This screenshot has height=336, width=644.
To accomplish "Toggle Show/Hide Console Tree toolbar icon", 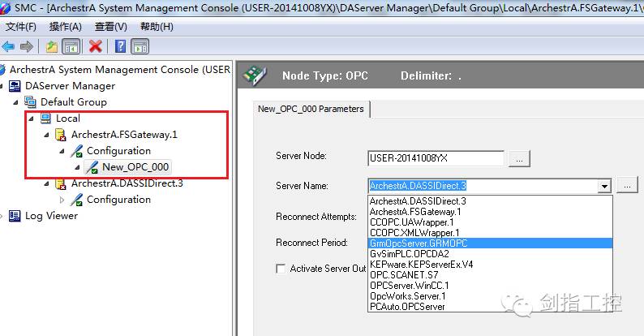I will 71,46.
